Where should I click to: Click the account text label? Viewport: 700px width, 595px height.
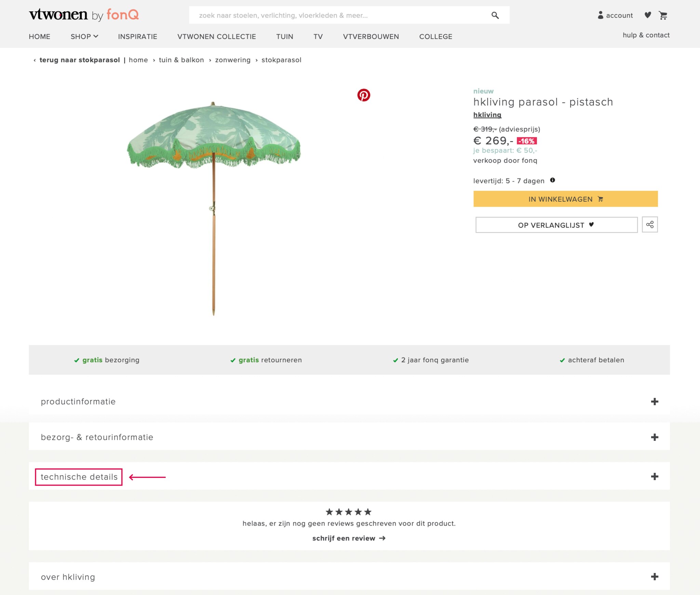(619, 15)
